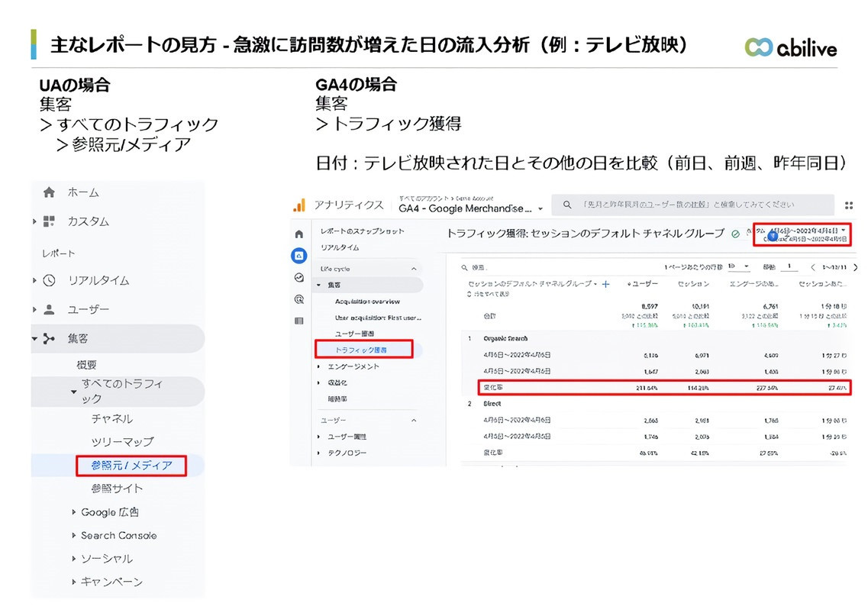Go to next page of table results
This screenshot has height=613, width=868.
(854, 267)
